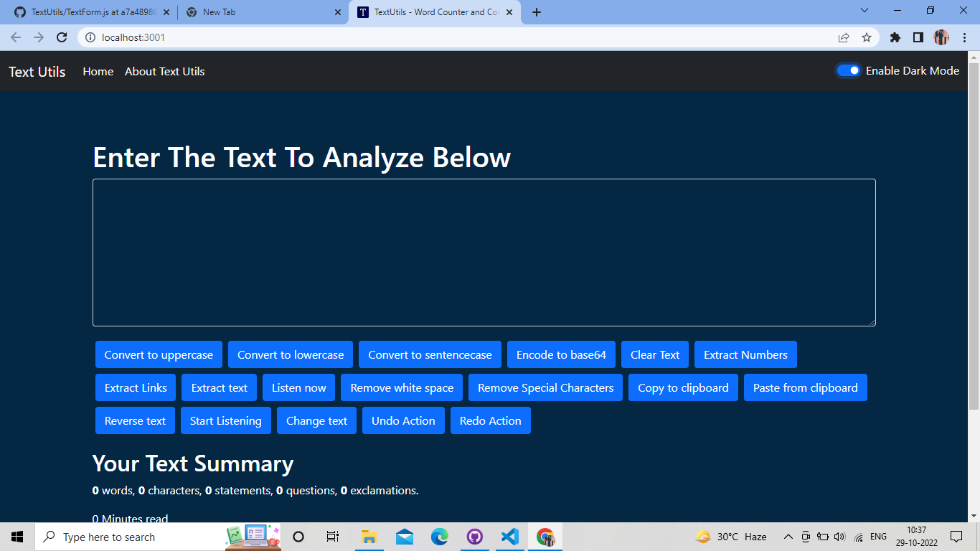This screenshot has width=980, height=551.
Task: Click Convert to sentencecase button
Action: [x=430, y=354]
